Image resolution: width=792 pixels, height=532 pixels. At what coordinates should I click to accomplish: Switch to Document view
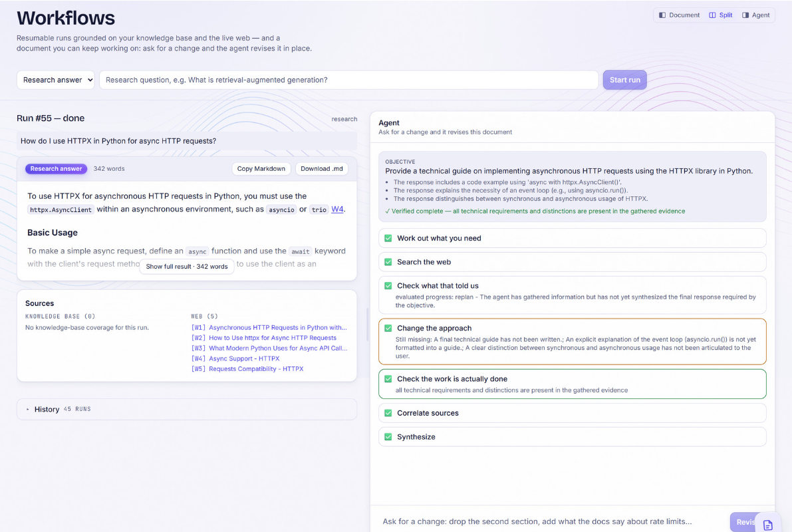click(679, 15)
